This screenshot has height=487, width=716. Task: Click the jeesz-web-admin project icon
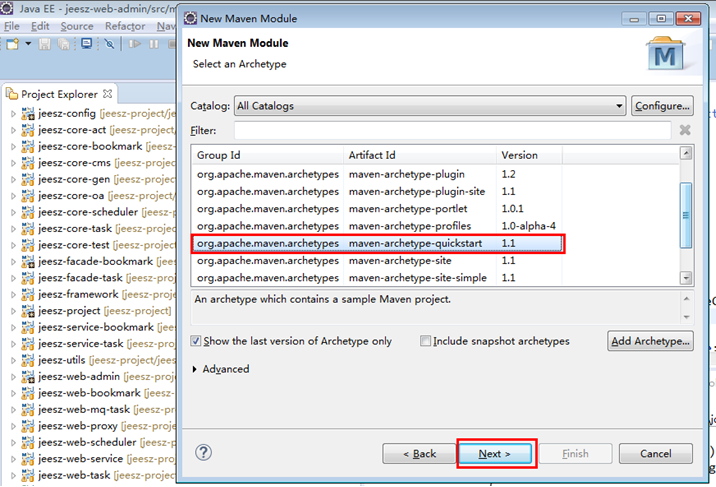28,377
